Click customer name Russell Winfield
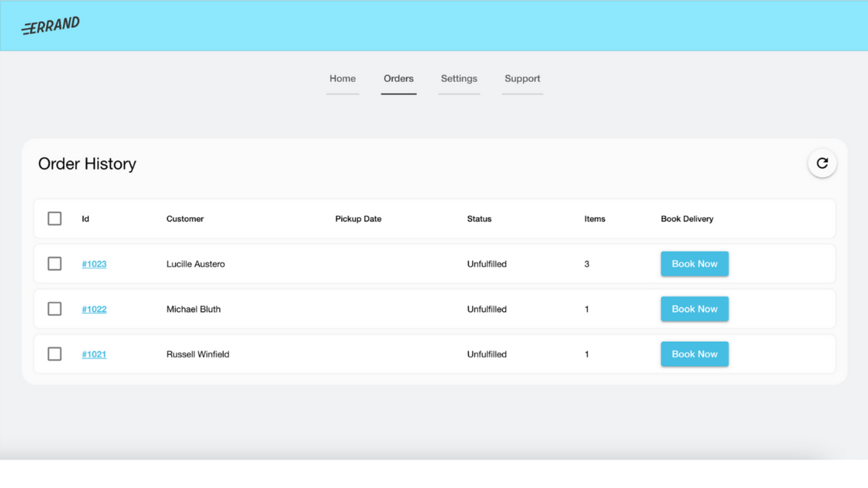Image resolution: width=868 pixels, height=488 pixels. (x=198, y=354)
